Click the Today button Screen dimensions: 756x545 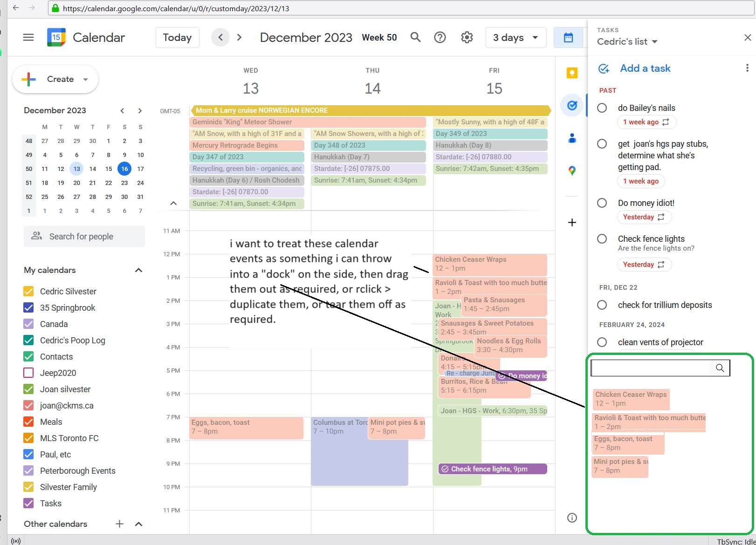177,37
